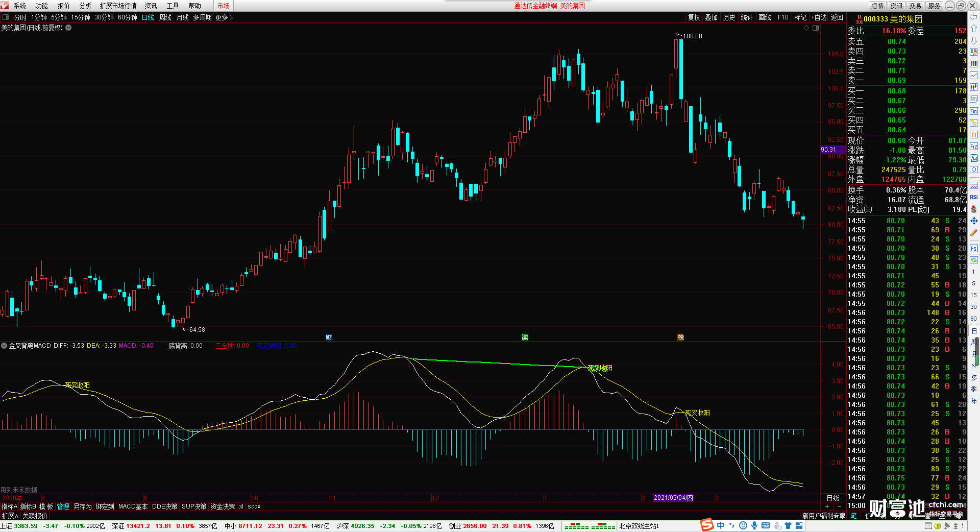Open the 功能 menu
The width and height of the screenshot is (980, 532).
[x=42, y=6]
